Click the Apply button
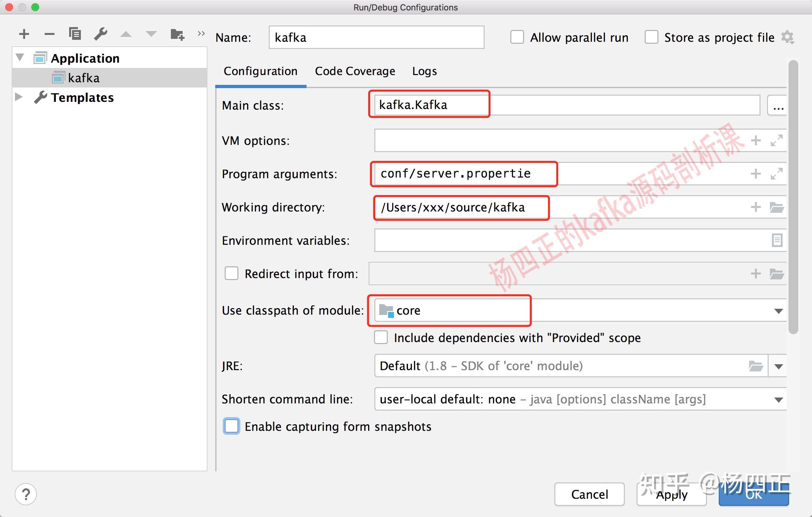 (671, 494)
